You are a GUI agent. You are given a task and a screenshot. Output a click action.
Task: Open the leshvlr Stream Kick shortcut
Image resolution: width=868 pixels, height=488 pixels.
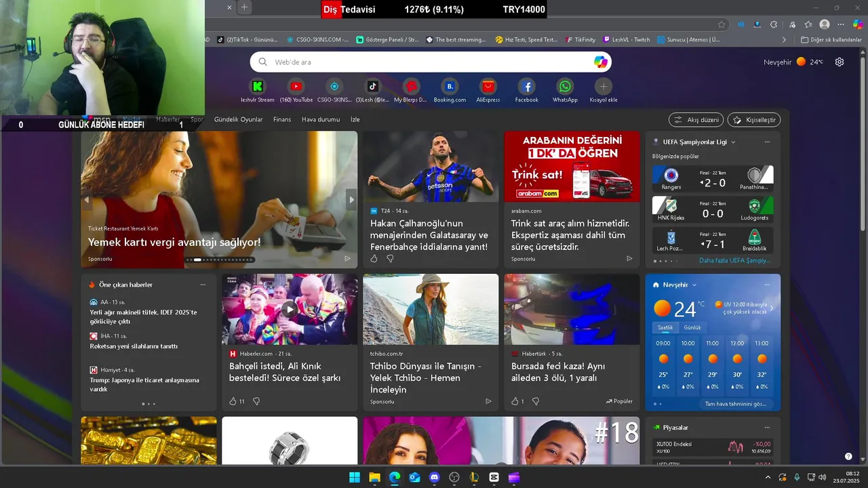257,91
